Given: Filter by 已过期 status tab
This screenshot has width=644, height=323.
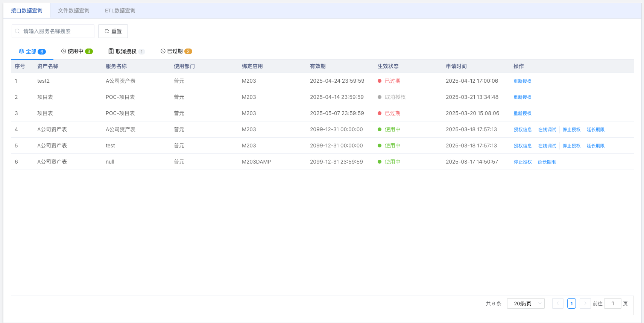Looking at the screenshot, I should point(176,51).
